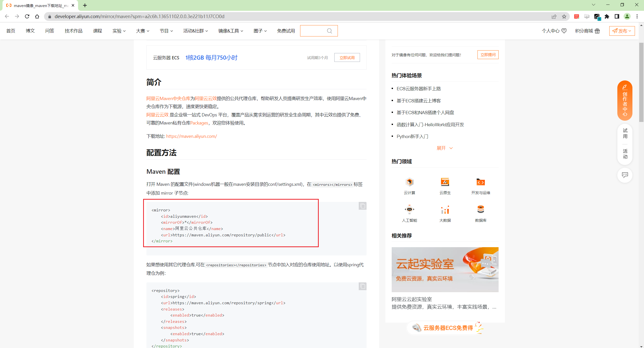Open 基于ECS和NAS搭建个人网盘 scenario
The image size is (644, 348).
click(425, 112)
